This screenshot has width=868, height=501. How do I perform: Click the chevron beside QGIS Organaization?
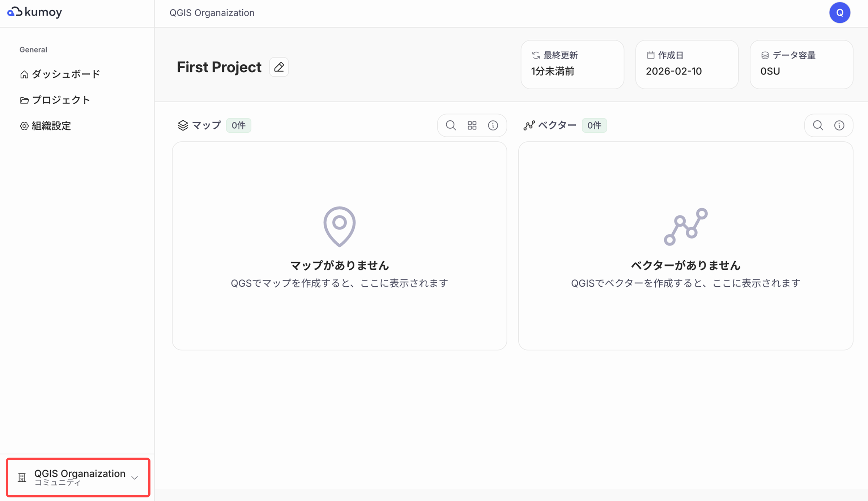pos(135,478)
